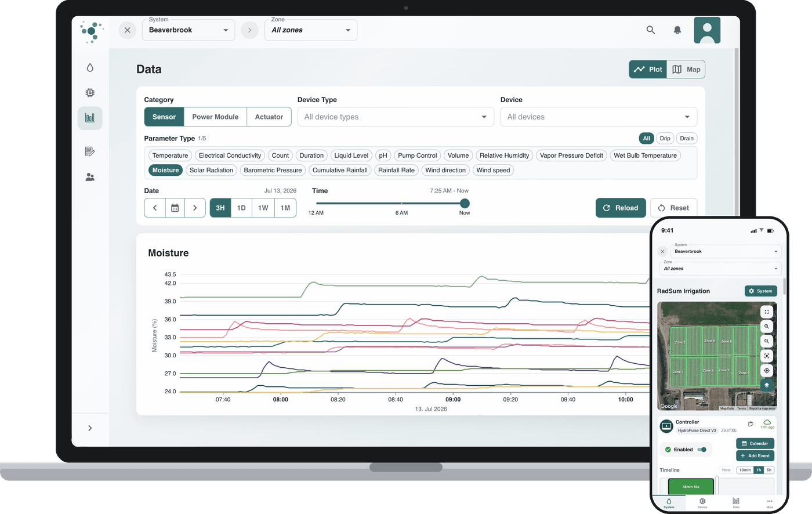Select the Temperature parameter chip
Screen dimensions: 812x514
point(170,155)
